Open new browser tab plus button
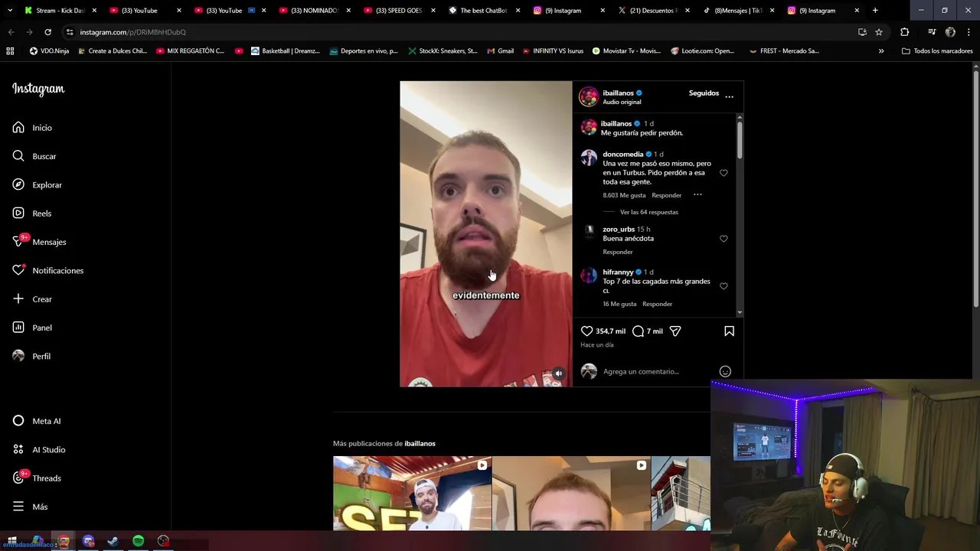 click(875, 11)
